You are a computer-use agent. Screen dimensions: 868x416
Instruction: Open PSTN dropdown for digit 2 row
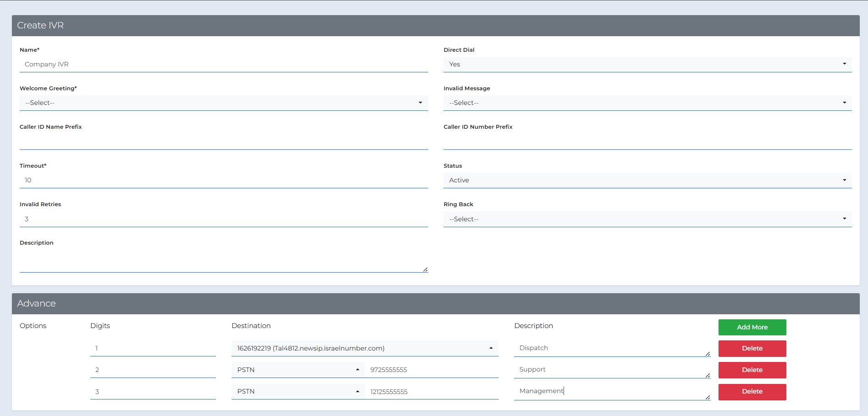[298, 370]
